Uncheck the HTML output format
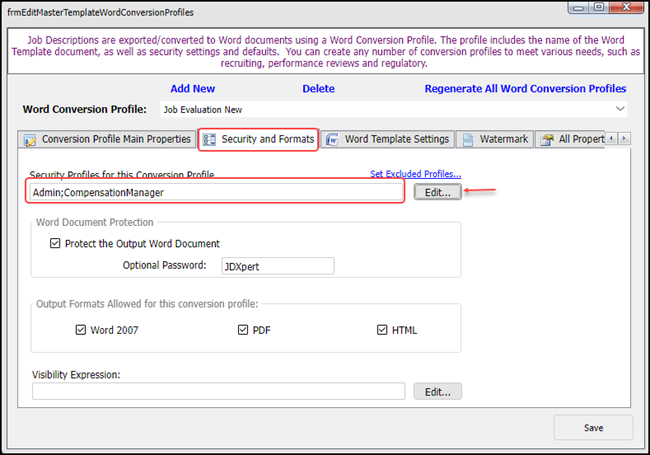The image size is (650, 455). pos(382,330)
